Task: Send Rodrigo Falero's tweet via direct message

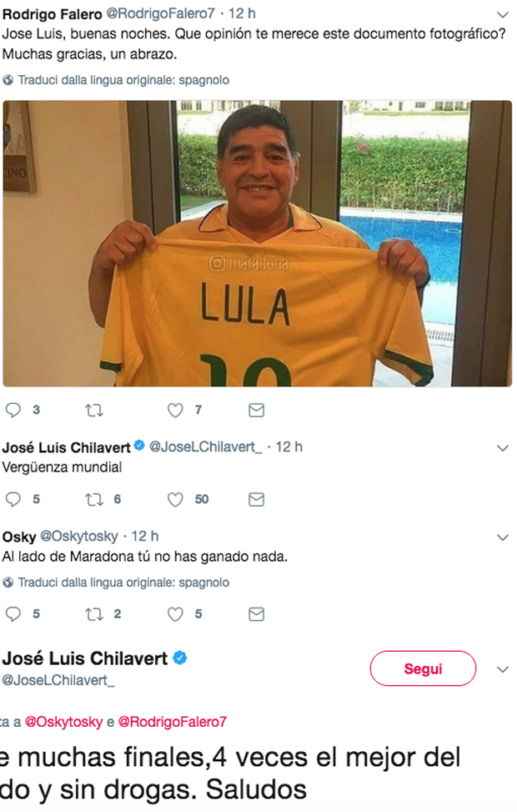Action: click(257, 411)
